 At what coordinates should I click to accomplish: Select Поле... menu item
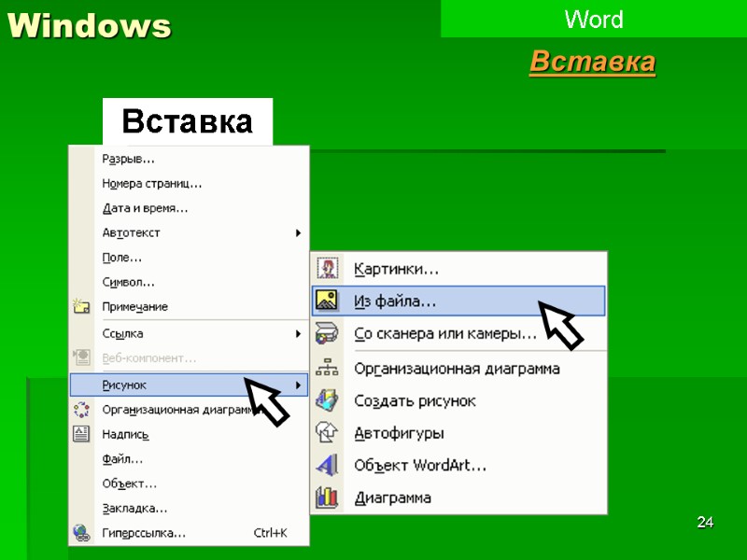click(x=190, y=258)
